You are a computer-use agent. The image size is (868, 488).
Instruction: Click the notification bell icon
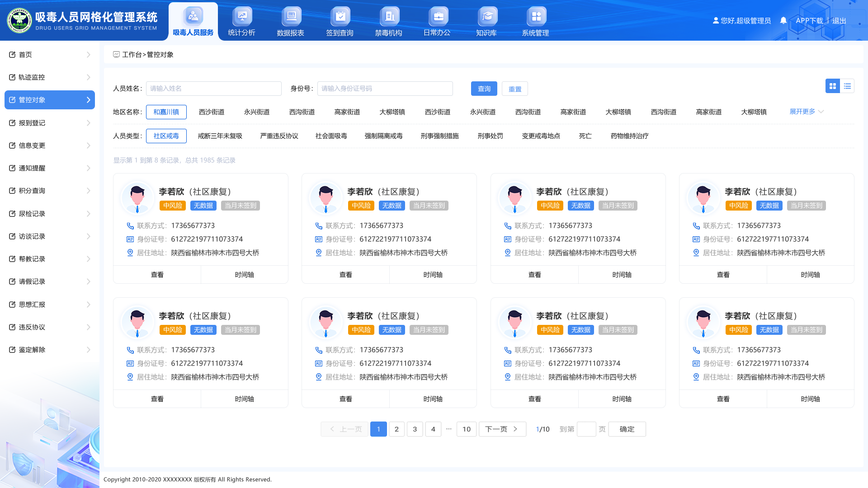point(783,20)
